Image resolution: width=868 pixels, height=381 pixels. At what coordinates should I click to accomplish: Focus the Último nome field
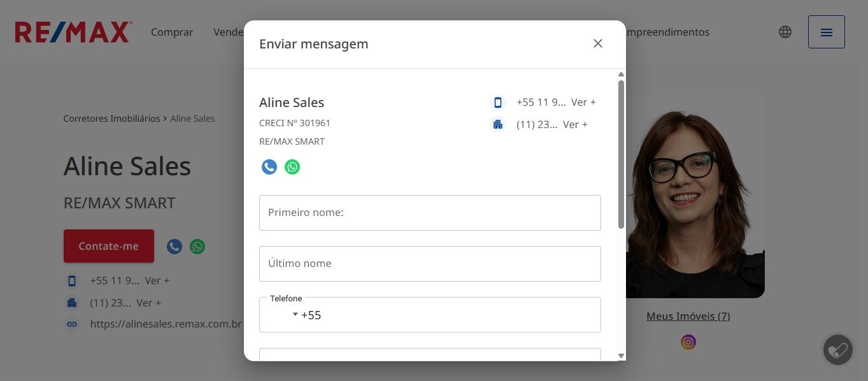430,264
